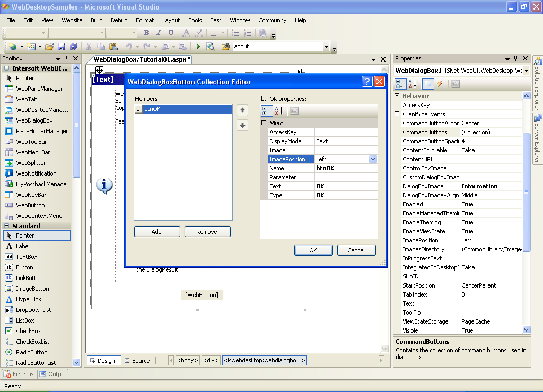This screenshot has height=392, width=543.
Task: Confirm the dialog with OK button
Action: (313, 250)
